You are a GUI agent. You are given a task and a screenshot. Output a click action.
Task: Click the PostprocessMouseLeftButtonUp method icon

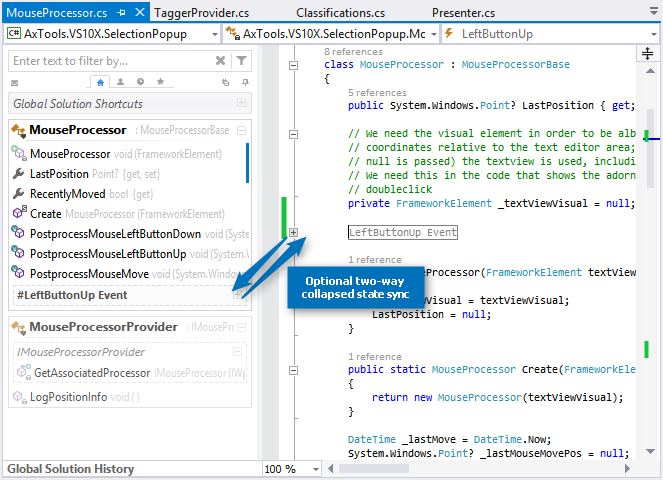pyautogui.click(x=18, y=252)
